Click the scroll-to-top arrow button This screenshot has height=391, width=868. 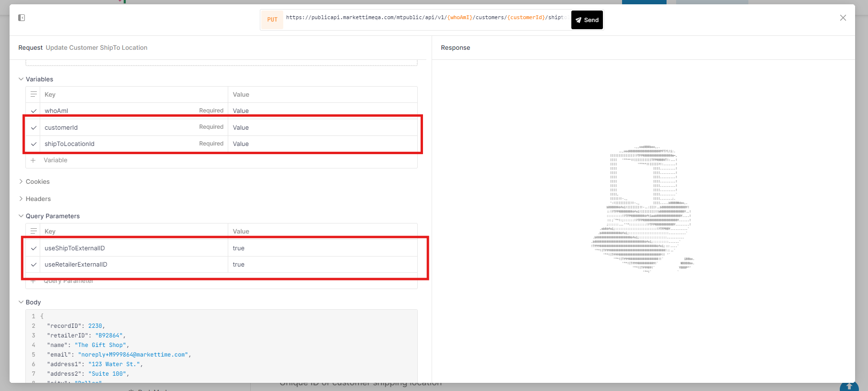[x=849, y=387]
